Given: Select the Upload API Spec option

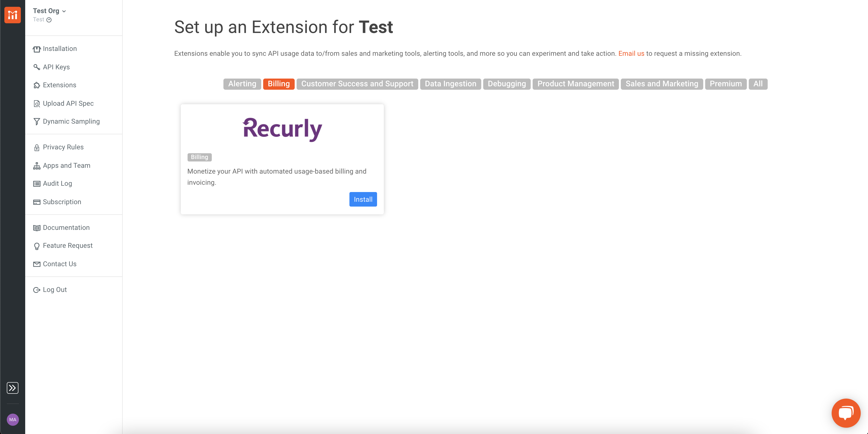Looking at the screenshot, I should coord(68,103).
